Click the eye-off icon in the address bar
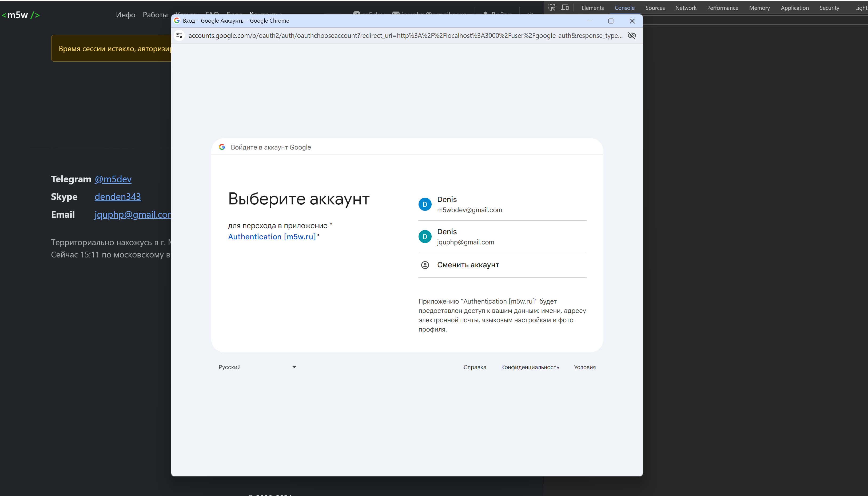This screenshot has width=868, height=496. (631, 35)
